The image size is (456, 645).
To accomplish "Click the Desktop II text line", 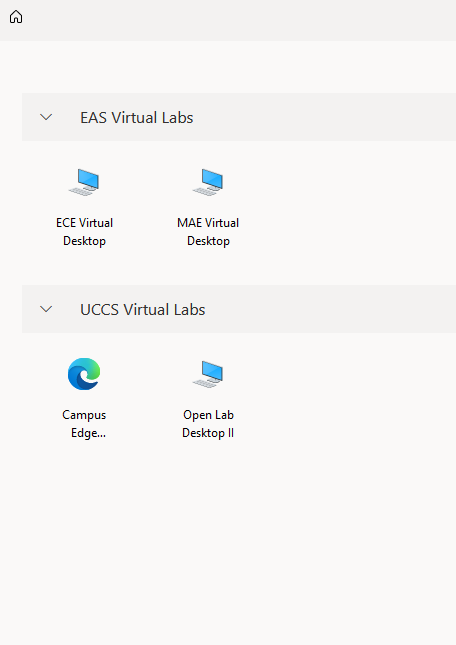I will point(208,433).
